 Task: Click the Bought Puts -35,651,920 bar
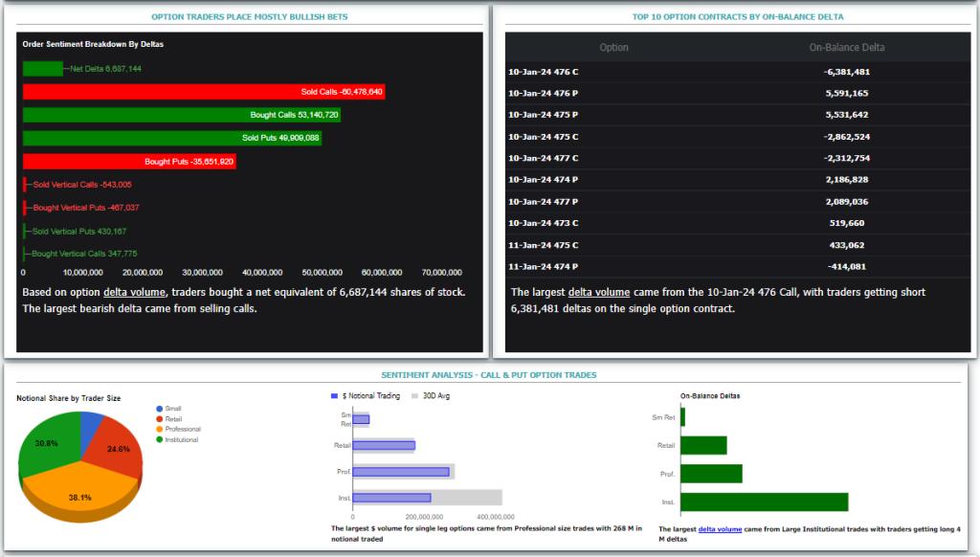tap(129, 162)
